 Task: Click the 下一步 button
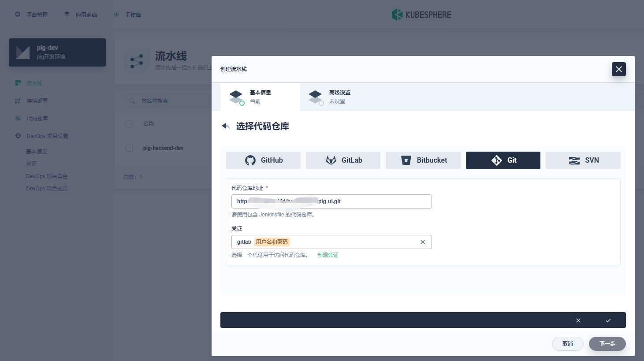tap(607, 344)
